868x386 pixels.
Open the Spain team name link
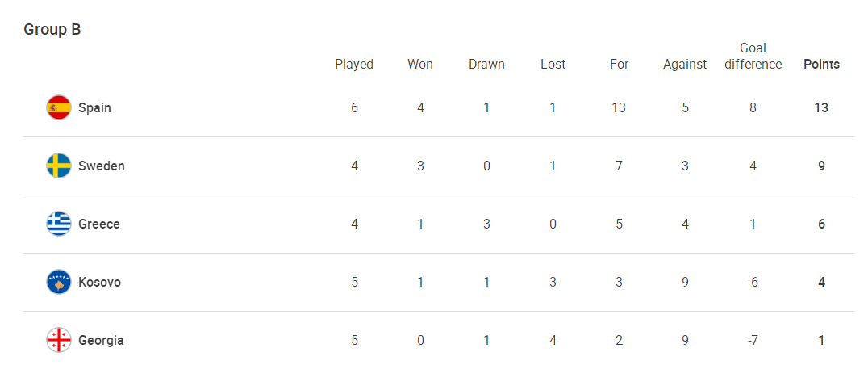pyautogui.click(x=94, y=107)
